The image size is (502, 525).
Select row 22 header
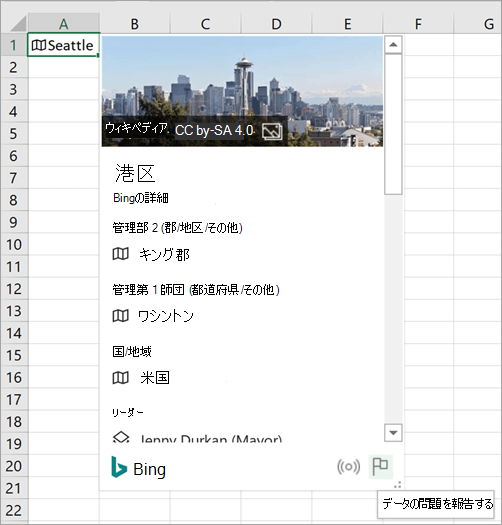coord(14,510)
